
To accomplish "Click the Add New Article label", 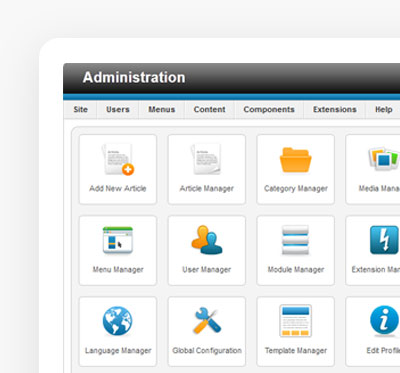I will [x=118, y=188].
